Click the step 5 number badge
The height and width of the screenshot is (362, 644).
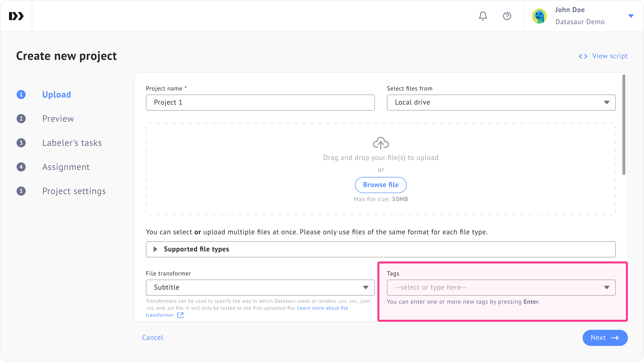click(21, 191)
